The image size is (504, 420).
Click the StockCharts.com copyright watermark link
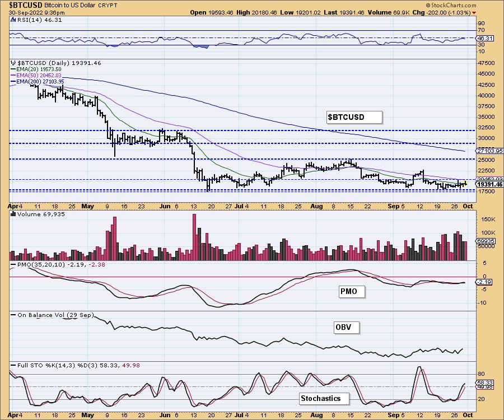point(451,5)
